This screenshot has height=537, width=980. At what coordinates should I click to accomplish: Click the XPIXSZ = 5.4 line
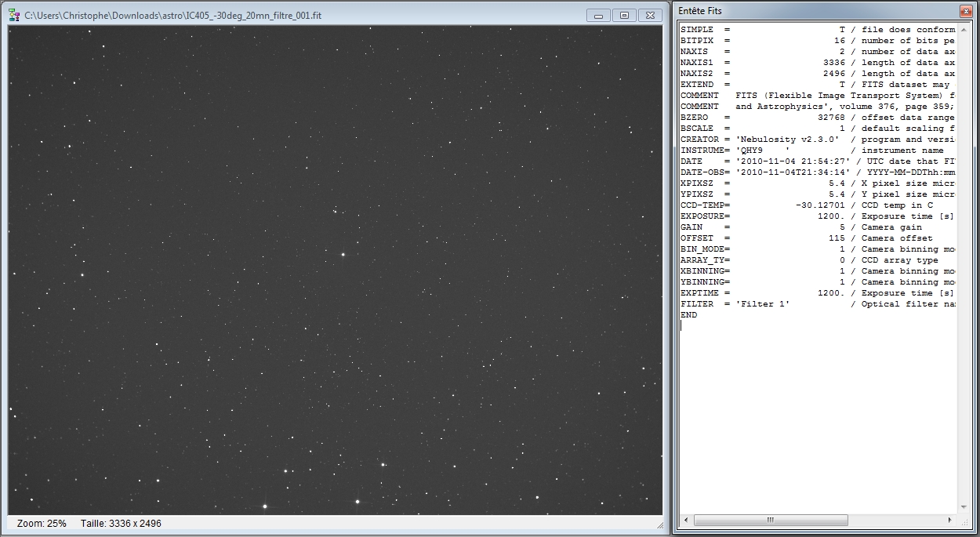(818, 183)
